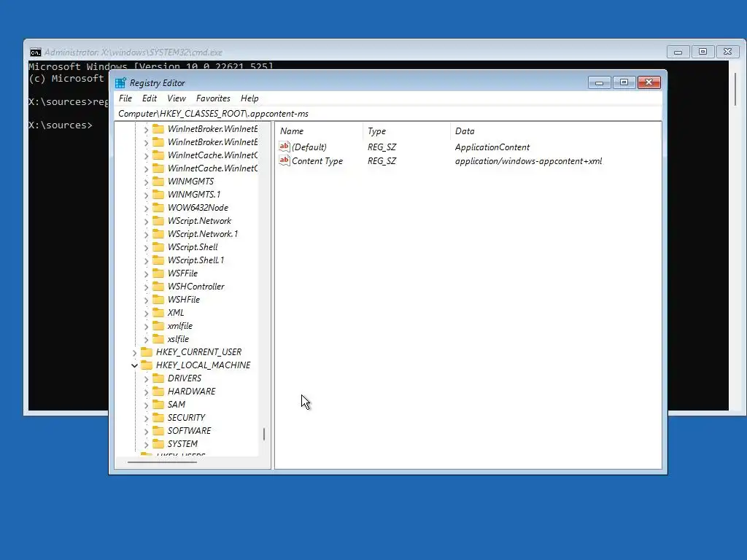Click the registry path address bar
Viewport: 747px width, 560px height.
388,113
